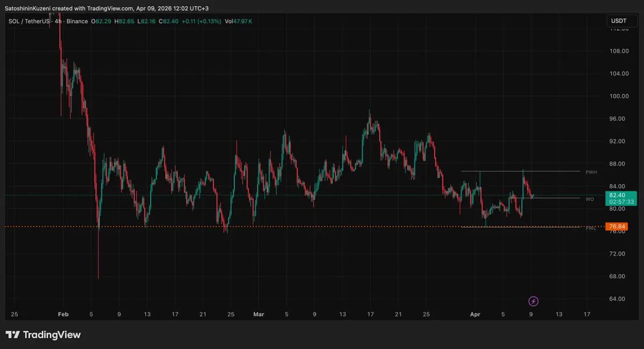644x349 pixels.
Task: Click the 92.00 price axis label
Action: (x=618, y=141)
